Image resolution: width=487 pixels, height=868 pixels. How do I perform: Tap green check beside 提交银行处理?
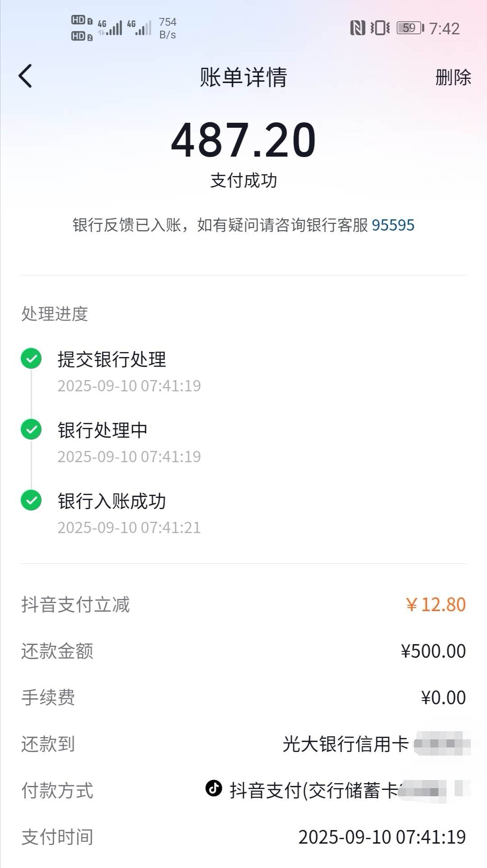31,359
